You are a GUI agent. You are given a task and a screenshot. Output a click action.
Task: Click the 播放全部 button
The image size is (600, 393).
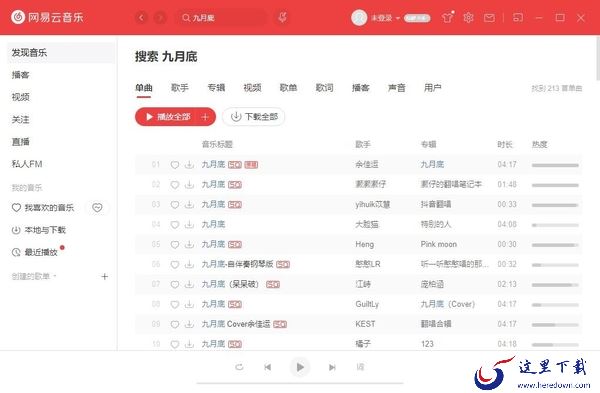click(167, 117)
